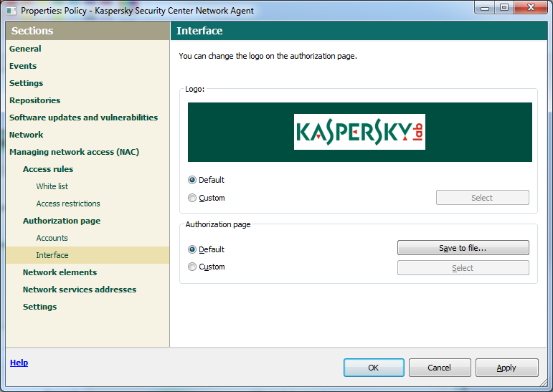Select Custom radio under Authorization page
The width and height of the screenshot is (553, 392).
tap(192, 267)
